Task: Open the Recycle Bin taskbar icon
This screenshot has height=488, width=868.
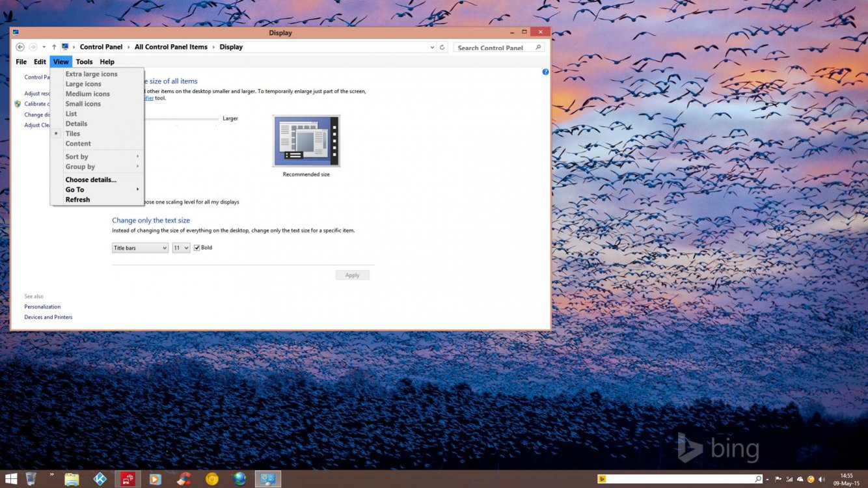Action: coord(31,479)
